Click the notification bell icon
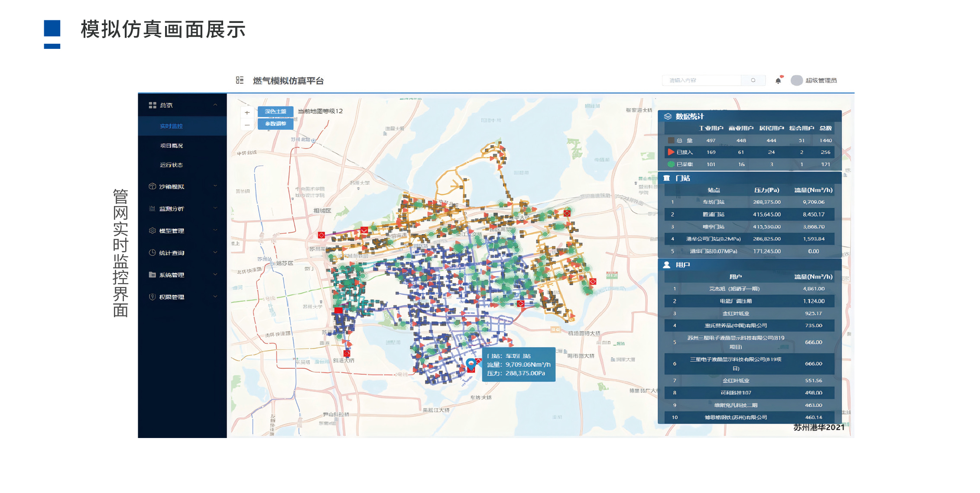This screenshot has width=980, height=493. [x=778, y=81]
